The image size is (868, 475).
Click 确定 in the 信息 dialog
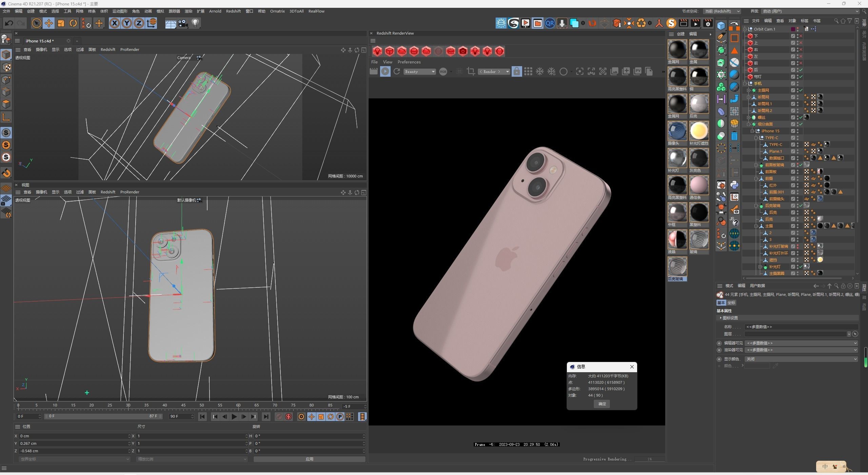tap(602, 404)
